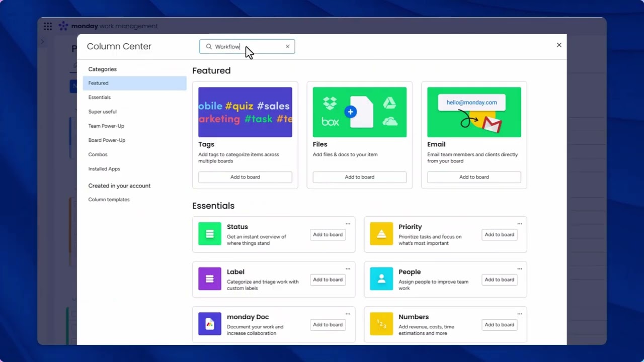Image resolution: width=644 pixels, height=362 pixels.
Task: Expand the collapsed left sidebar chevron
Action: pos(42,42)
